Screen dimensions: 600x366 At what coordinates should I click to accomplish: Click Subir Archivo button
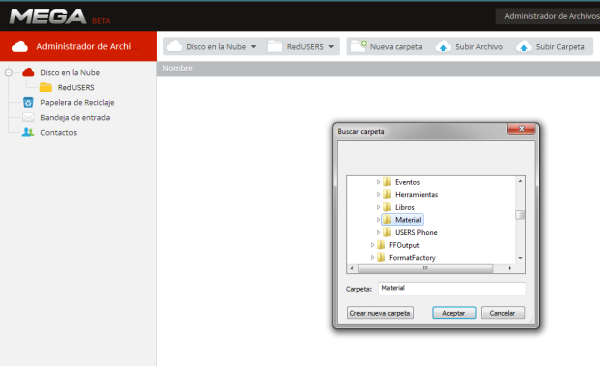pos(470,47)
